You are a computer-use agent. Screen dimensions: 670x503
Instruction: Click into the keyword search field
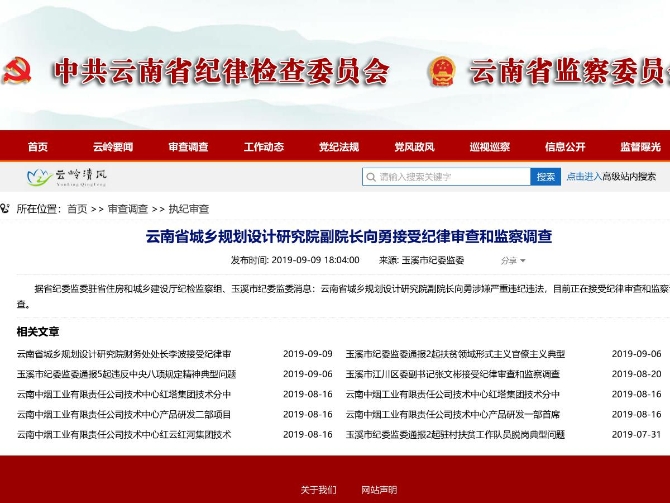(x=450, y=177)
